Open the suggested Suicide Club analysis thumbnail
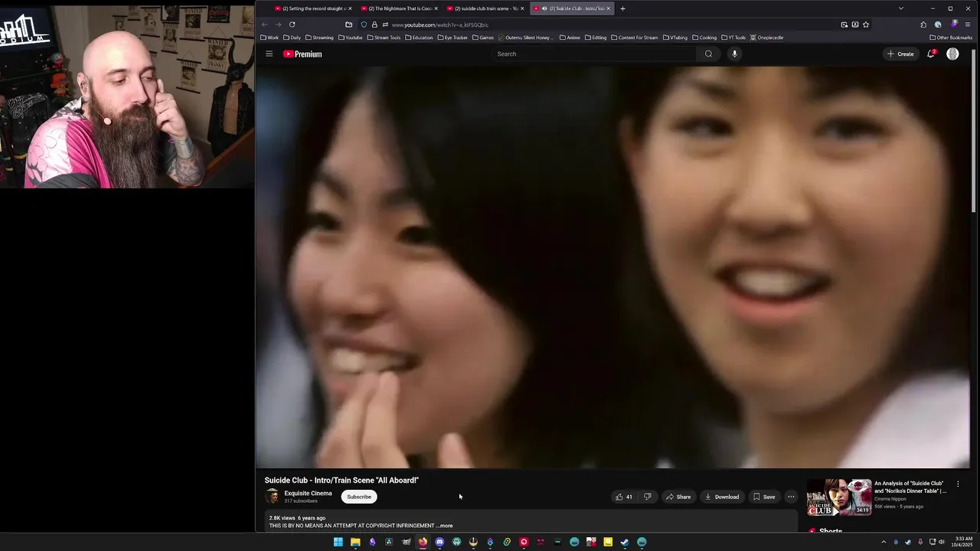The height and width of the screenshot is (551, 980). point(839,497)
